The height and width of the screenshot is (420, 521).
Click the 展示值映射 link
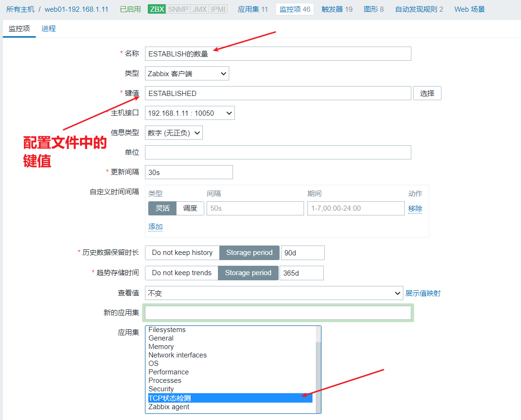click(423, 293)
